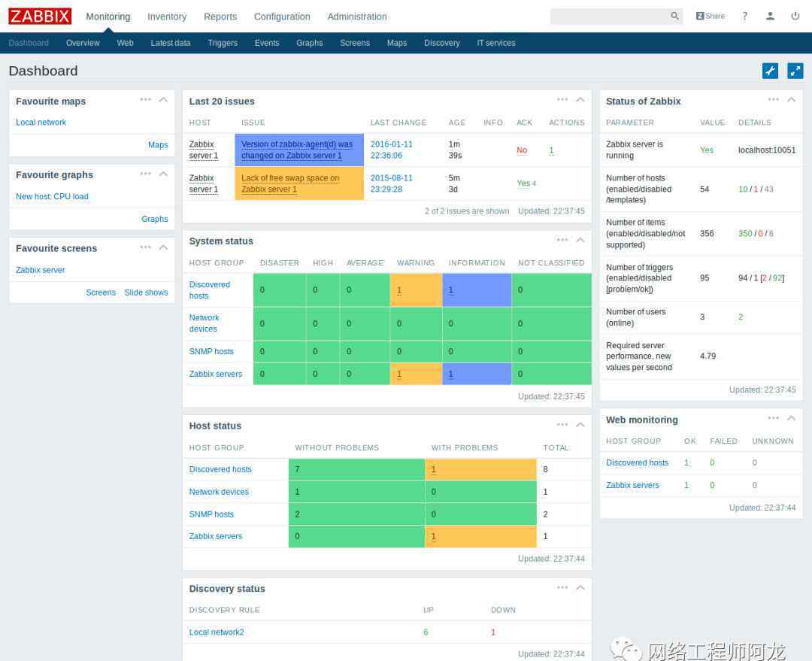Open the Inventory menu
This screenshot has height=661, width=812.
pos(167,17)
